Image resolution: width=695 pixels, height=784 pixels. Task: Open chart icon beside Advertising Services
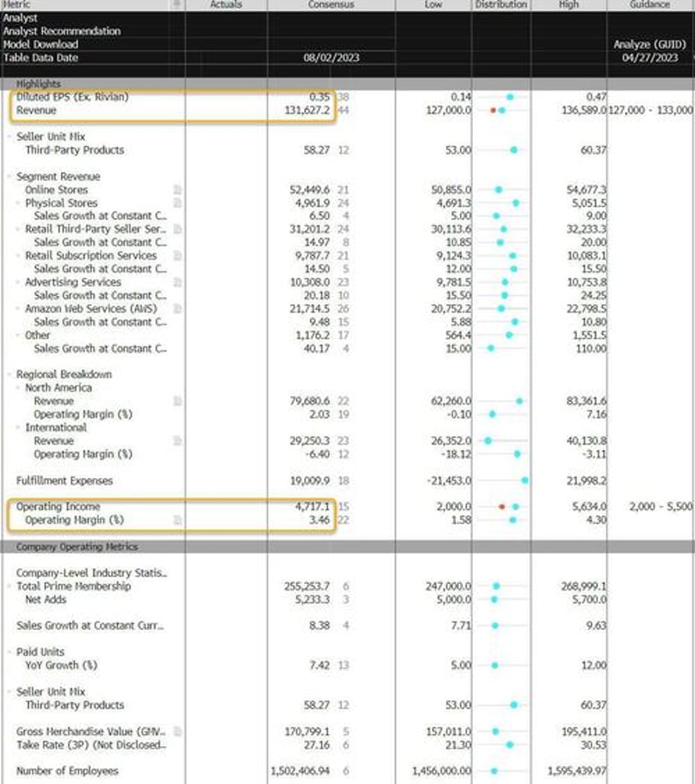pyautogui.click(x=177, y=282)
